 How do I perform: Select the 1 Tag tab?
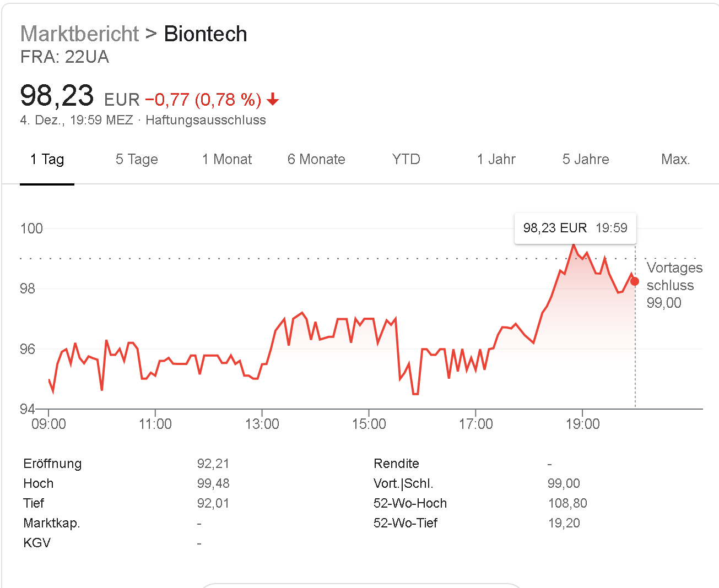[x=47, y=160]
